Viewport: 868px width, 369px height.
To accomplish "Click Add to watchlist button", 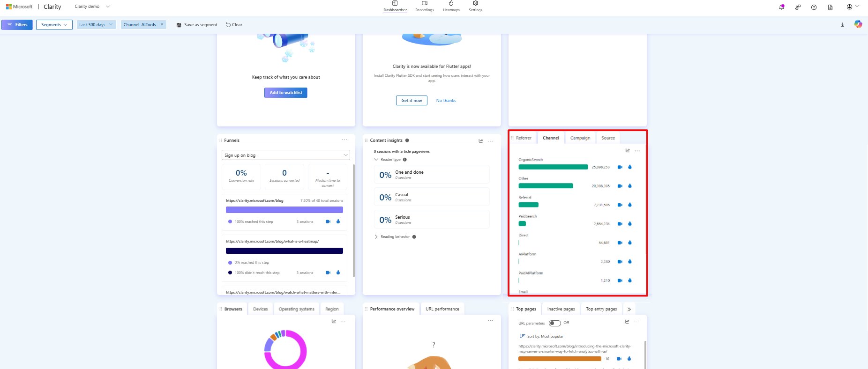I will 286,93.
